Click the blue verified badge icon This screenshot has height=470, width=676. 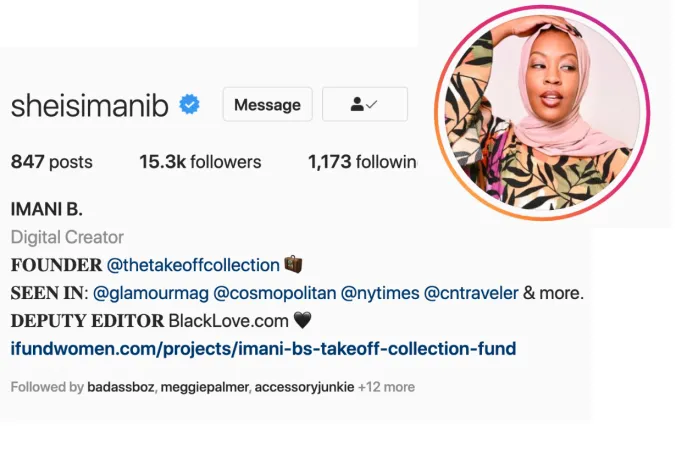(x=190, y=104)
